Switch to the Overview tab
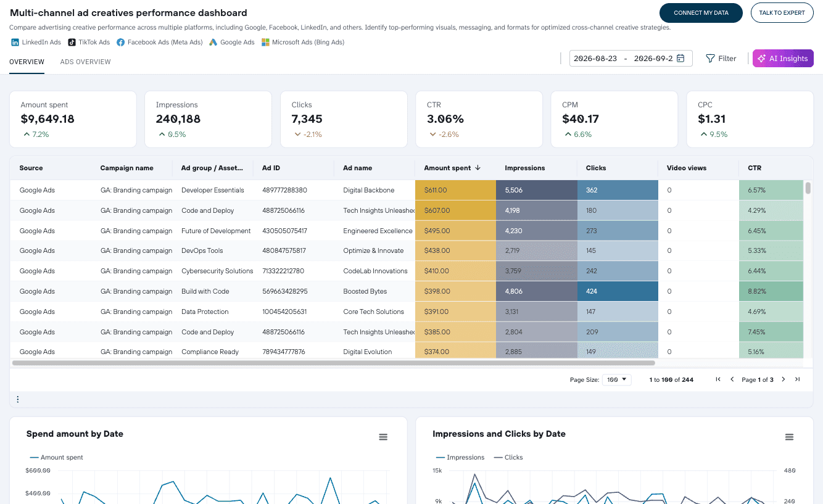Viewport: 823px width, 504px height. coord(27,62)
